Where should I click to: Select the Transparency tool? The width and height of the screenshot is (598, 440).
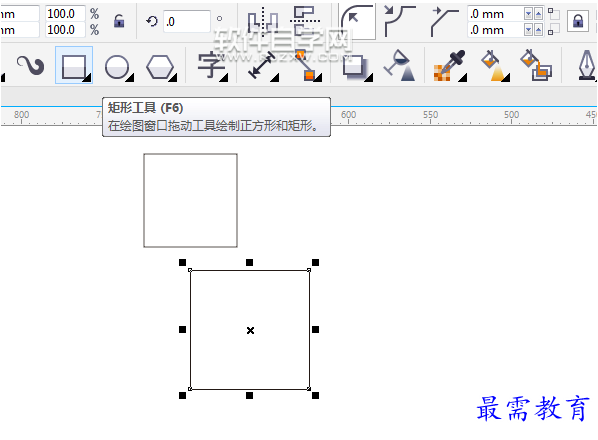400,65
